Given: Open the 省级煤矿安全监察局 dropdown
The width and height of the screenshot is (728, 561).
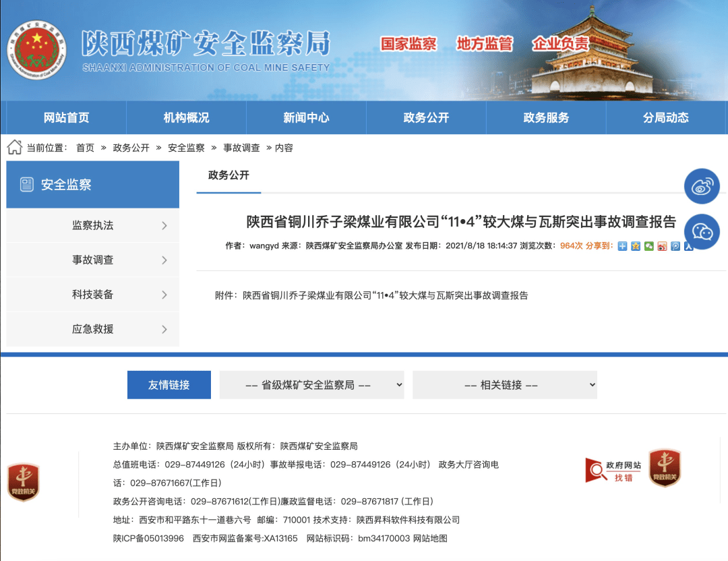Looking at the screenshot, I should (x=311, y=385).
